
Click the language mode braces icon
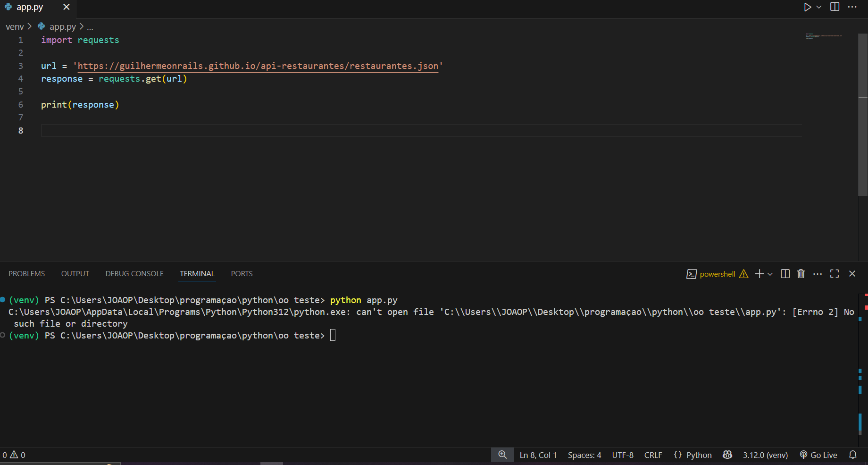pyautogui.click(x=678, y=455)
